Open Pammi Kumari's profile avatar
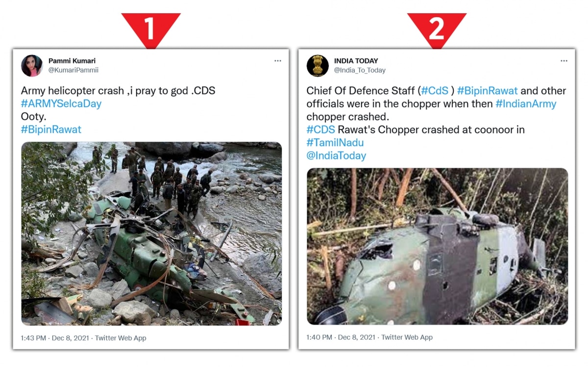 pyautogui.click(x=32, y=66)
